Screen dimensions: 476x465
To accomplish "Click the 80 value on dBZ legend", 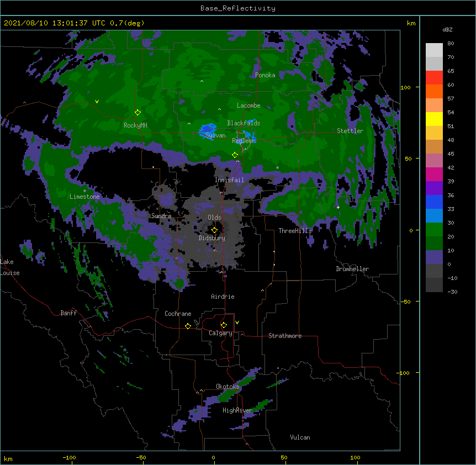I will (451, 44).
